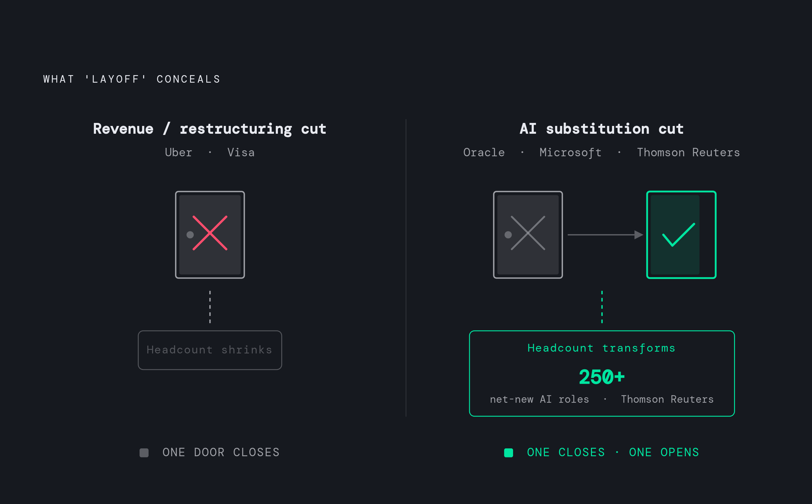Click the arrow between the two doors
The height and width of the screenshot is (504, 812).
click(605, 235)
